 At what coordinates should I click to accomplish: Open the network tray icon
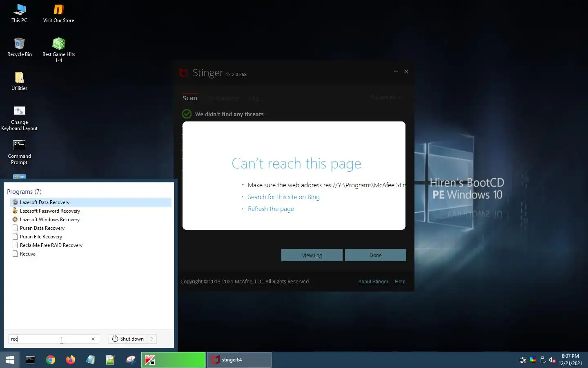point(523,360)
